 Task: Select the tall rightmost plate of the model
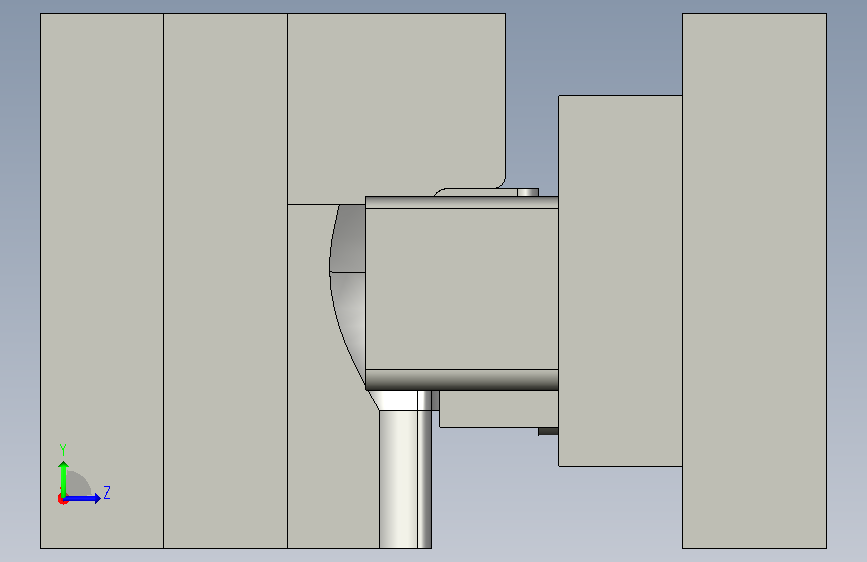(x=754, y=281)
